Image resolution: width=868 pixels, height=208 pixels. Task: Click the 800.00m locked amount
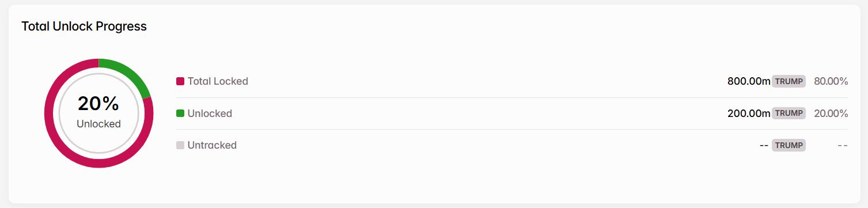(x=749, y=81)
